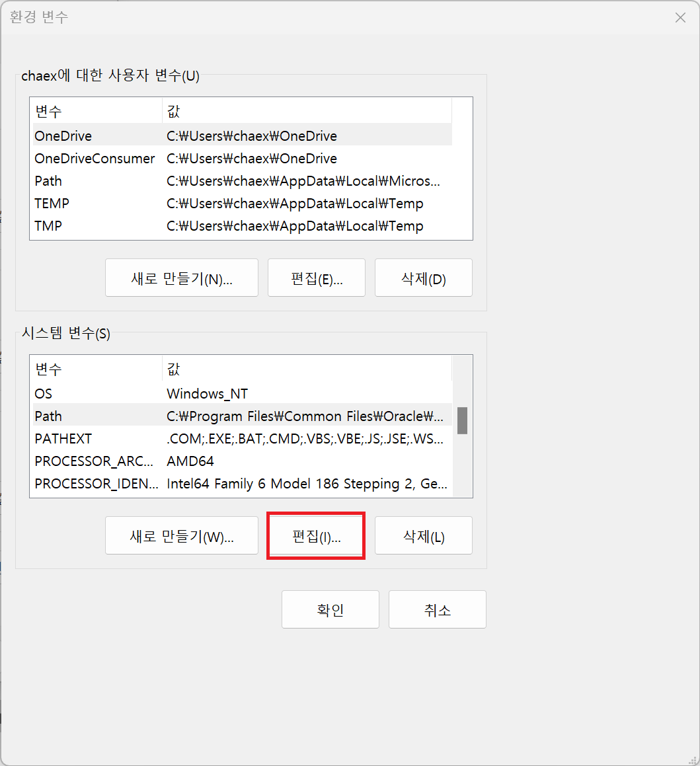Select the user Path variable with AppData value

243,180
